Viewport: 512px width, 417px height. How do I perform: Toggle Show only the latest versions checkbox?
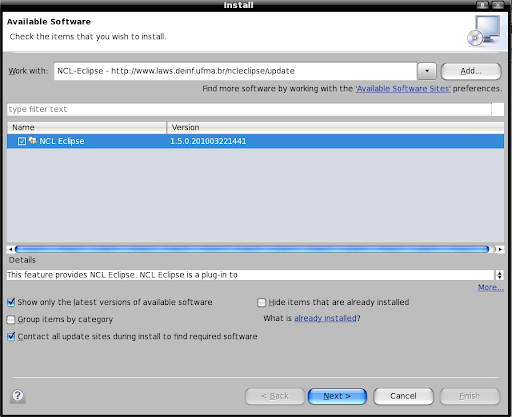(11, 302)
